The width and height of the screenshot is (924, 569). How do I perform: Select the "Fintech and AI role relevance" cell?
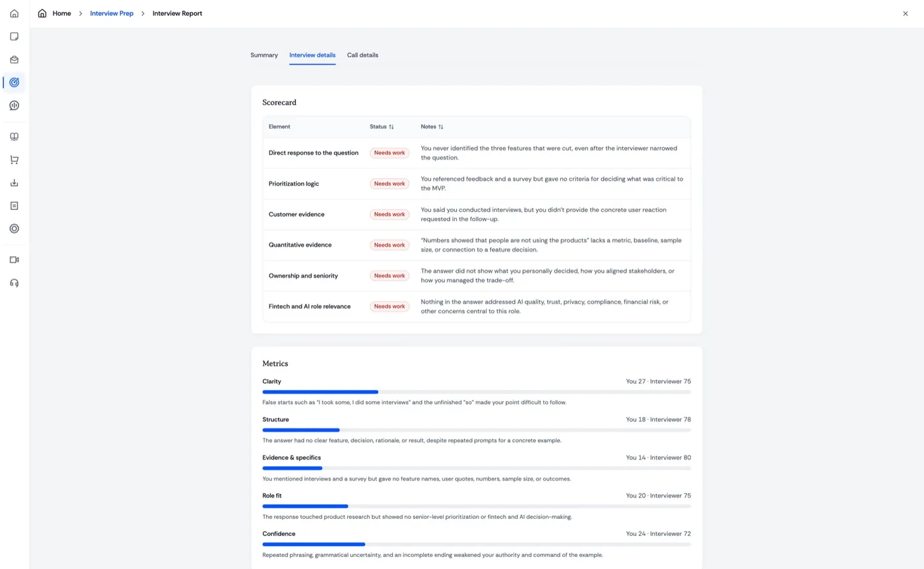coord(310,306)
